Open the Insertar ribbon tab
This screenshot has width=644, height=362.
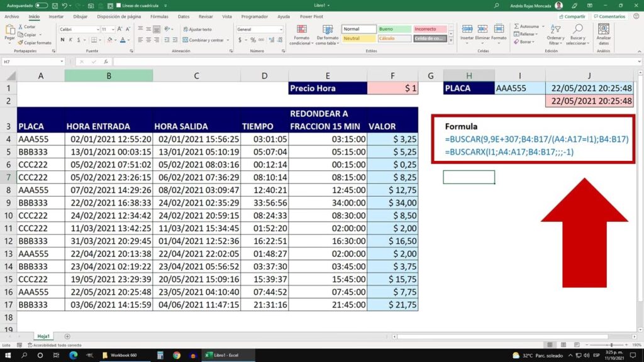tap(56, 16)
